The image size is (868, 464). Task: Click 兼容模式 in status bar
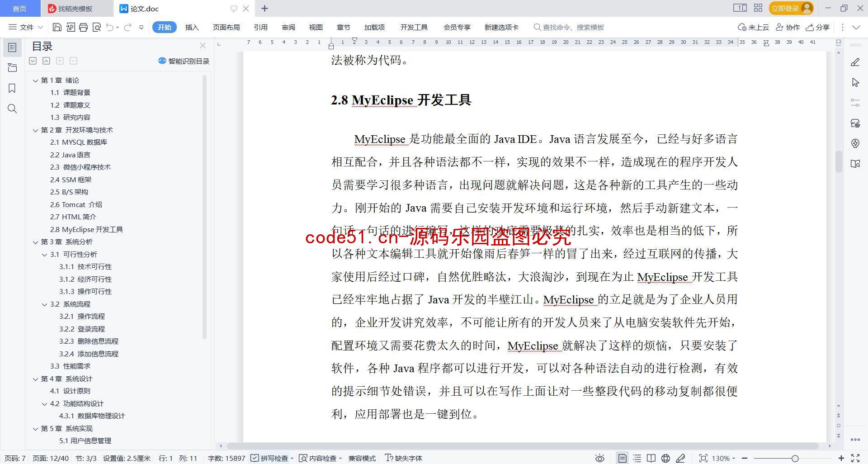click(362, 458)
